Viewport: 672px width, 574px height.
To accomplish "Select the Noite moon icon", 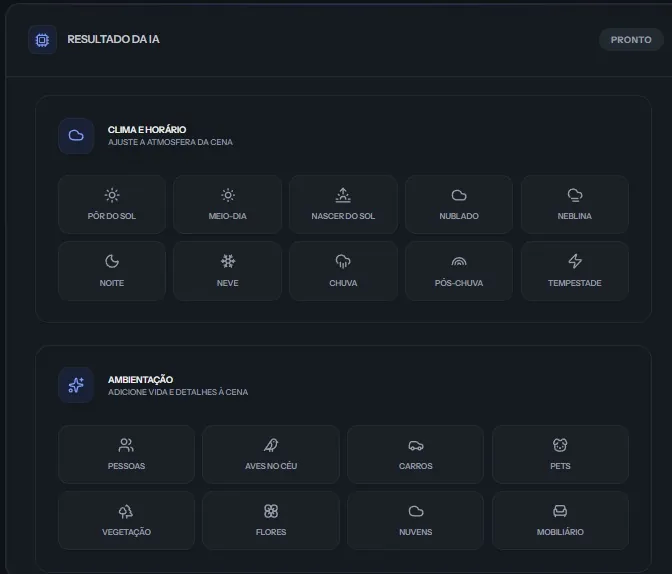I will click(x=112, y=261).
